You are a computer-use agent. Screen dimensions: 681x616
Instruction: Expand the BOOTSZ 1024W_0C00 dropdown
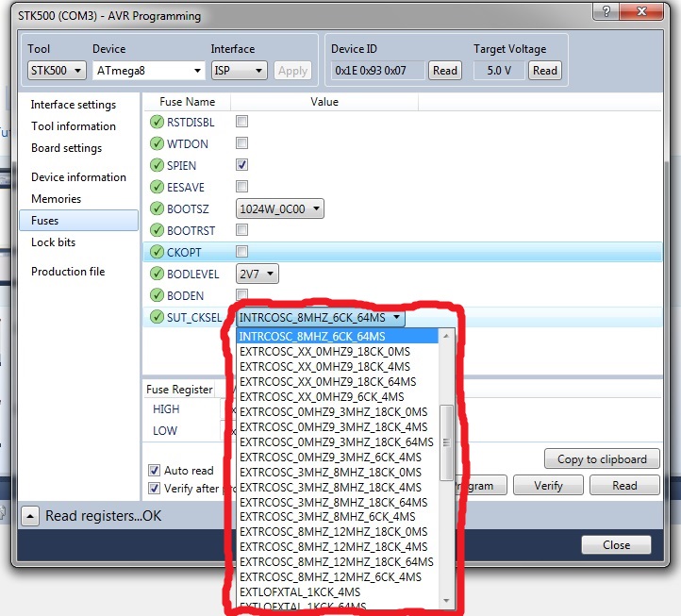click(279, 208)
